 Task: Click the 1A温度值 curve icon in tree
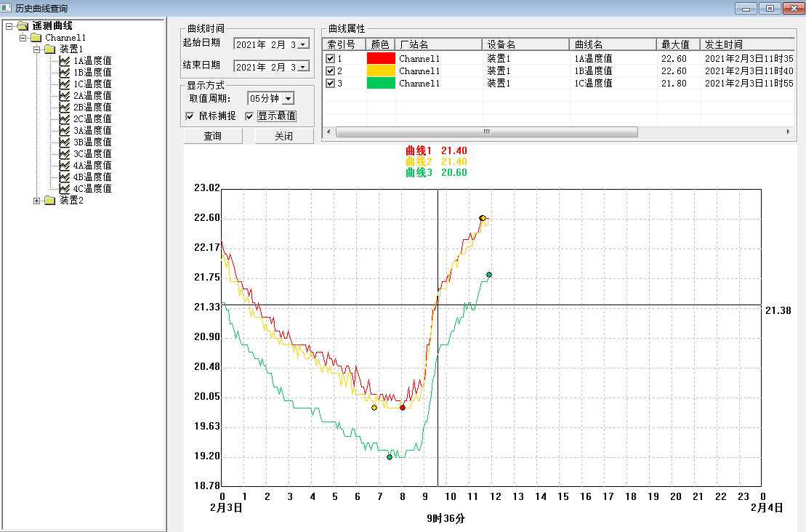[x=64, y=61]
